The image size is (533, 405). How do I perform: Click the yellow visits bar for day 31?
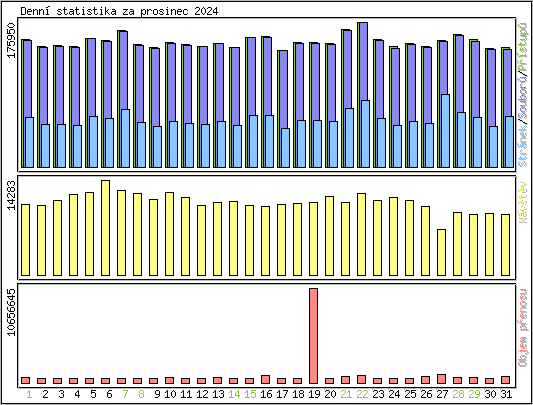click(505, 245)
